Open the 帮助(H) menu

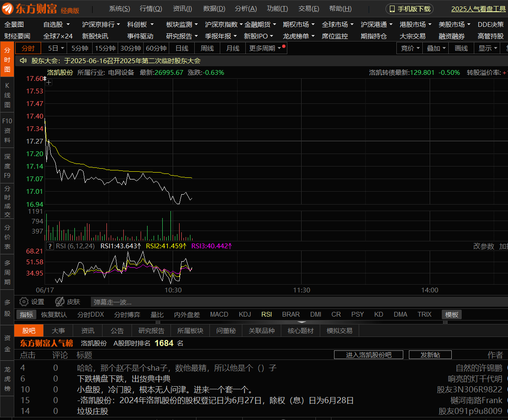(340, 9)
